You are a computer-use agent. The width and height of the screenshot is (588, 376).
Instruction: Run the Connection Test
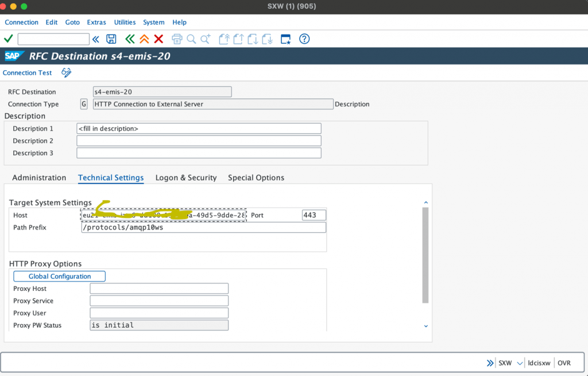coord(28,72)
